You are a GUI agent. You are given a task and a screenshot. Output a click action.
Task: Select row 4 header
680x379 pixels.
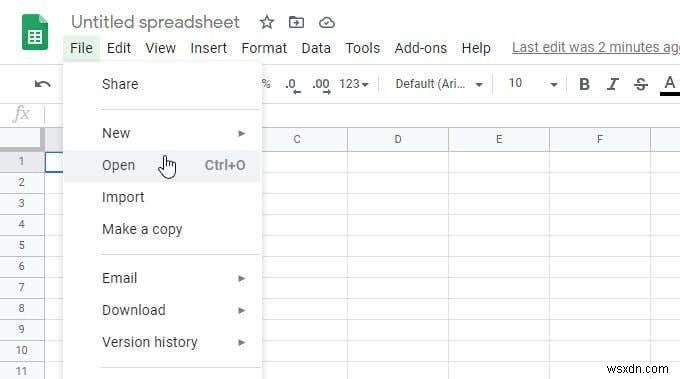point(22,224)
